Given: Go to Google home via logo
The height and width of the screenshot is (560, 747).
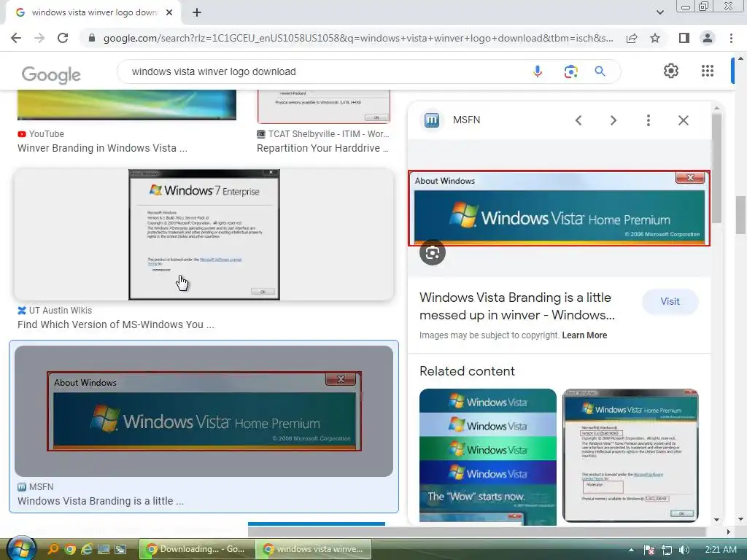Looking at the screenshot, I should [x=51, y=74].
